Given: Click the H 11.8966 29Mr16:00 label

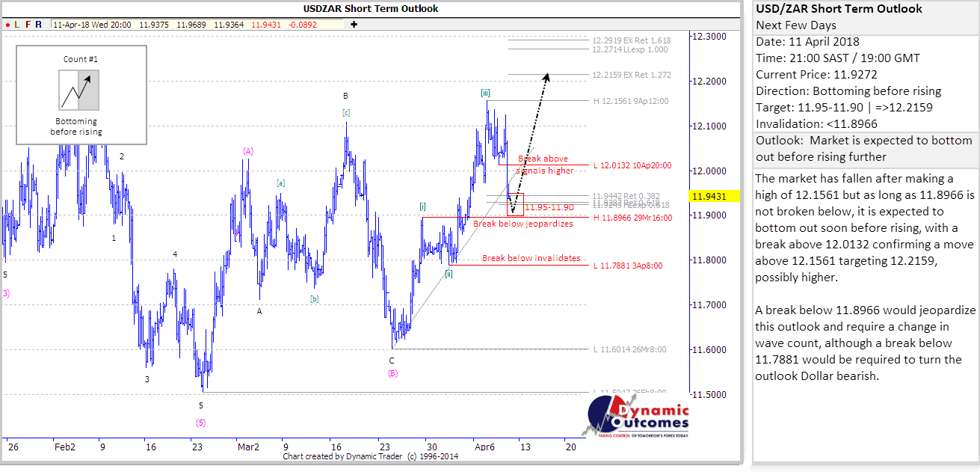Looking at the screenshot, I should pyautogui.click(x=632, y=218).
